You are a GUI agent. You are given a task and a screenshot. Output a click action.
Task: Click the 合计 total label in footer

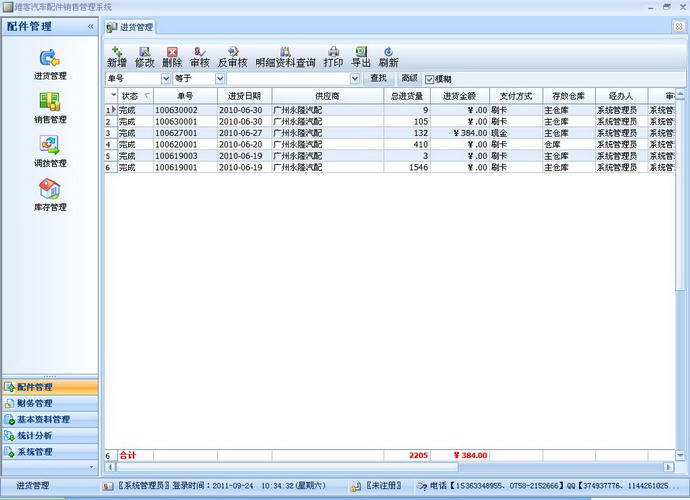coord(128,455)
